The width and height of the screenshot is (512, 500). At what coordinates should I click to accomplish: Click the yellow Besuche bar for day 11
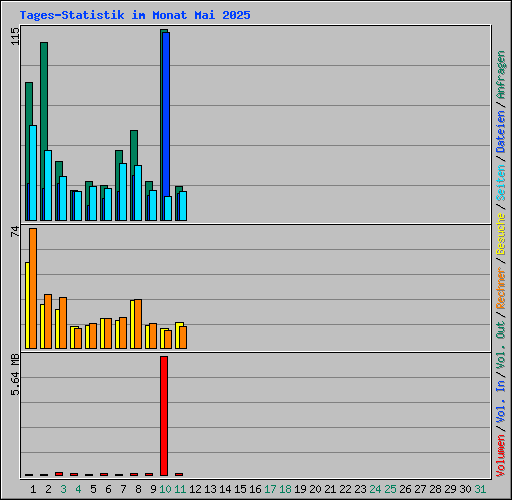[177, 335]
